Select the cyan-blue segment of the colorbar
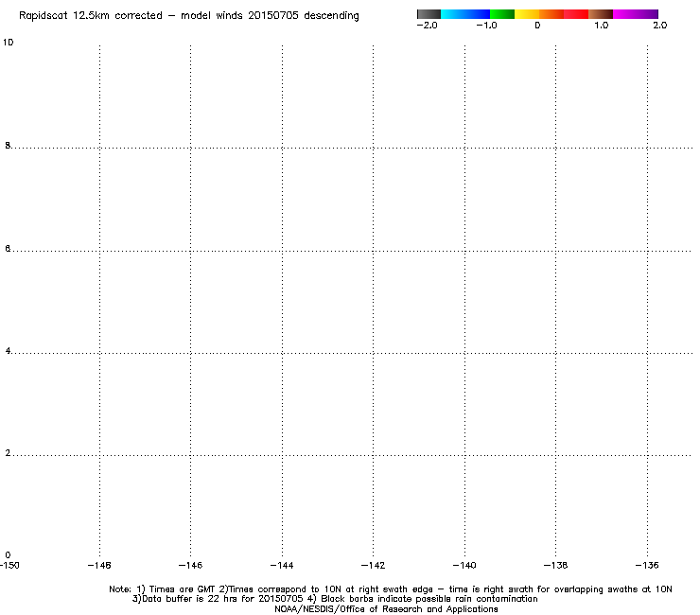Viewport: 700px width, 615px height. click(x=465, y=14)
